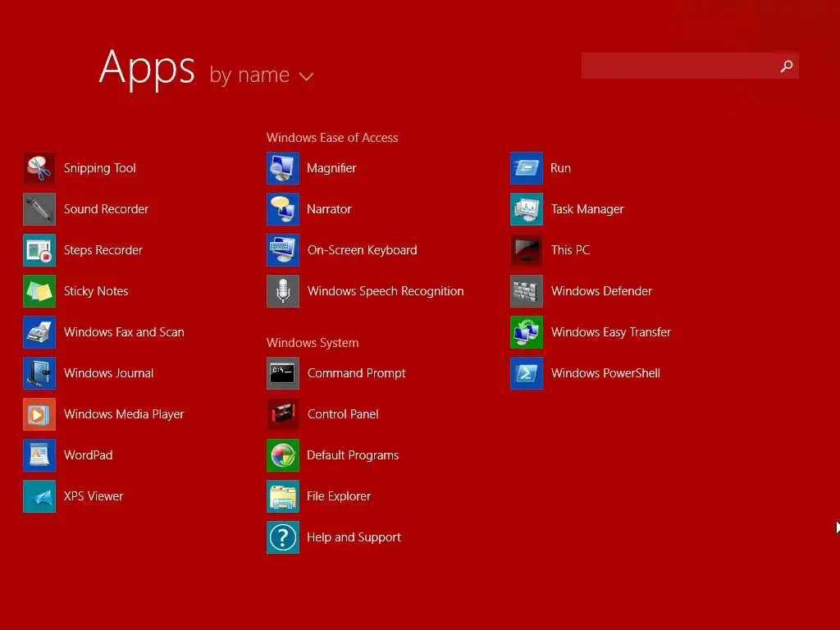Viewport: 840px width, 630px height.
Task: Open Windows Defender wall icon
Action: point(527,291)
